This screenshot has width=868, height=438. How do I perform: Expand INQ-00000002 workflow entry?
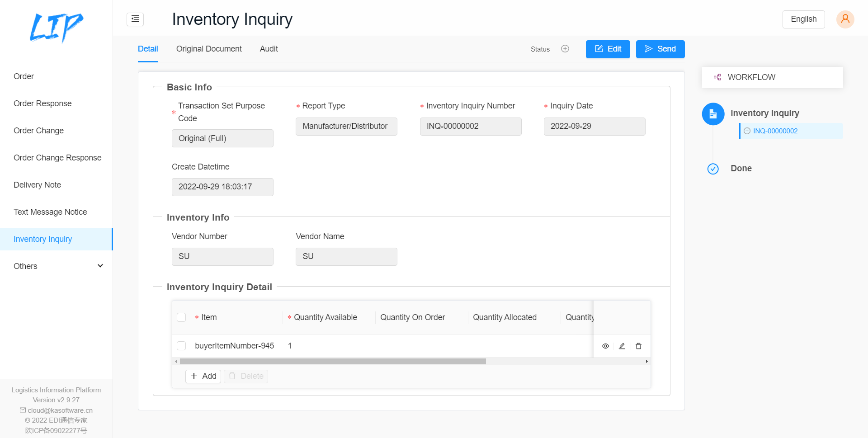(x=747, y=131)
